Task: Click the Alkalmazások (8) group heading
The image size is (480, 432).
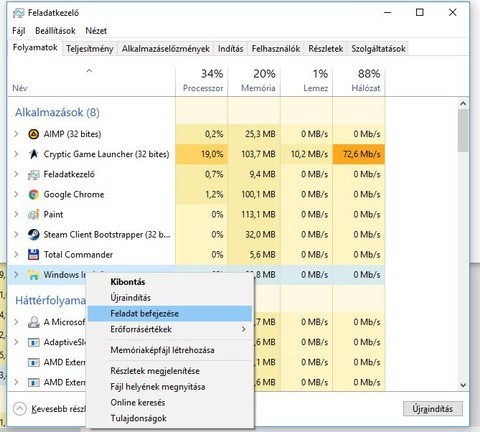Action: (57, 112)
